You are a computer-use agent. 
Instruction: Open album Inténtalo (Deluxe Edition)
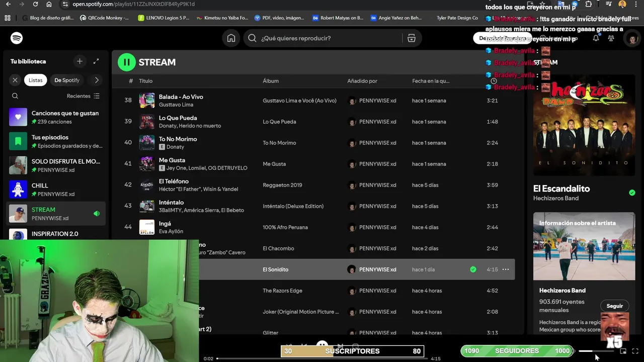click(x=293, y=206)
